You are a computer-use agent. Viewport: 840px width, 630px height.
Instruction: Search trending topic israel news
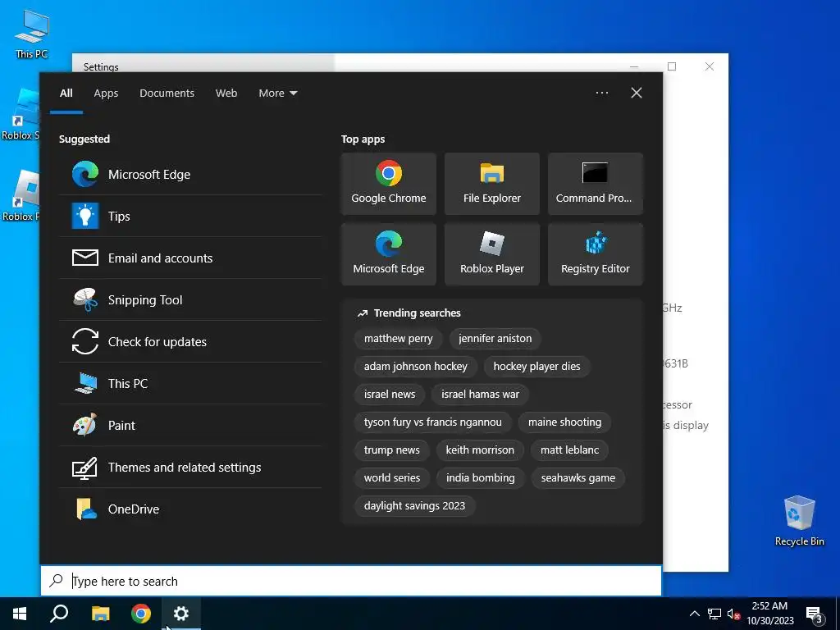pos(390,395)
